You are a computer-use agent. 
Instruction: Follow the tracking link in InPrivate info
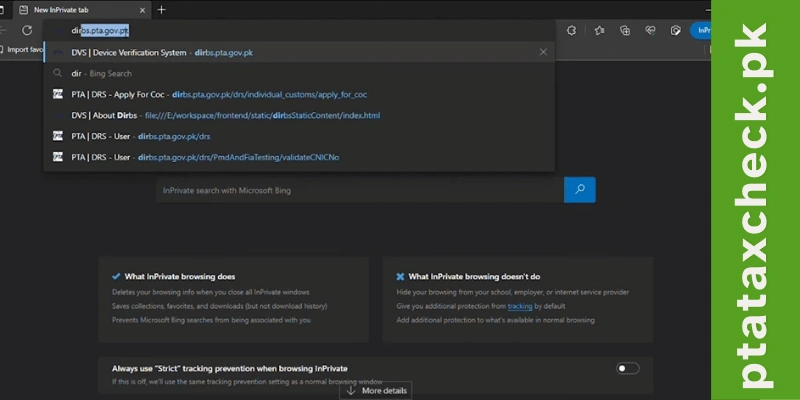[x=519, y=306]
